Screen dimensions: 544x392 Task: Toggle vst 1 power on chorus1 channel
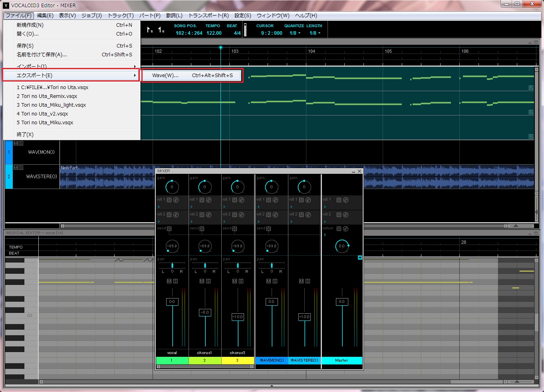(x=202, y=200)
